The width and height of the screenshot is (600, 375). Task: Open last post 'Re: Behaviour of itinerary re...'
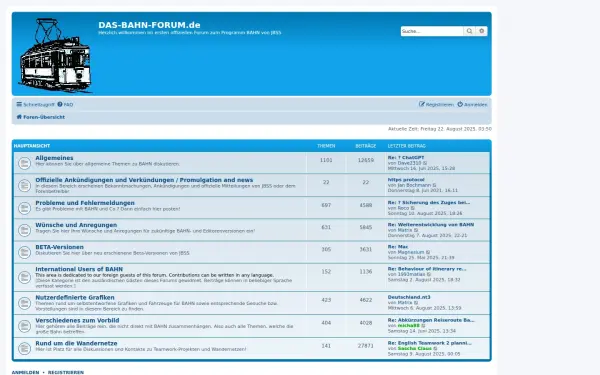427,269
